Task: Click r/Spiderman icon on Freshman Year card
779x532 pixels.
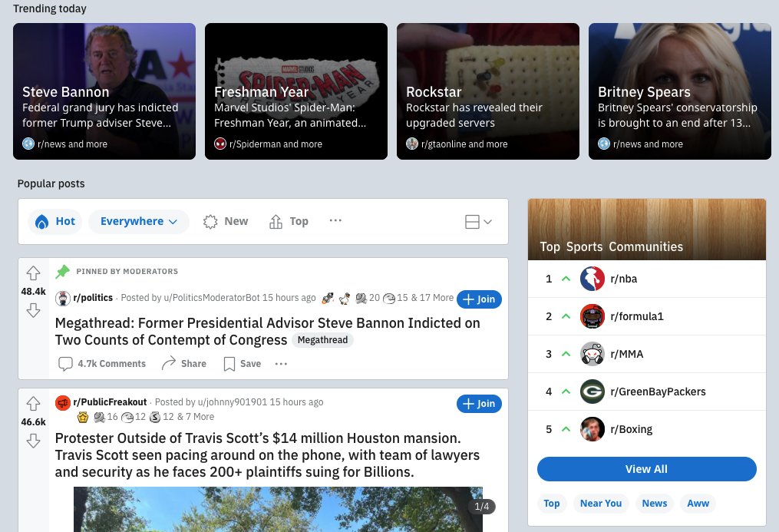Action: 220,144
